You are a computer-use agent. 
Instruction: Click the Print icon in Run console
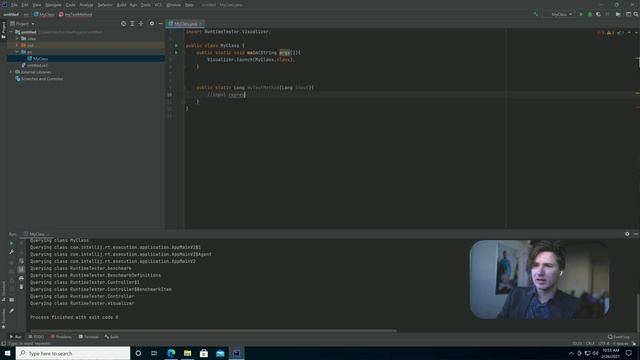point(22,278)
